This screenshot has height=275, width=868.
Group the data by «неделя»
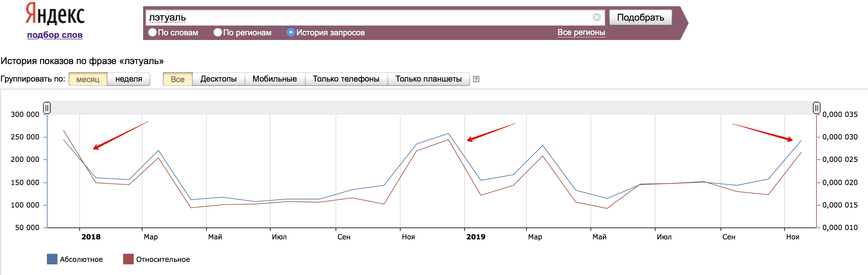129,79
